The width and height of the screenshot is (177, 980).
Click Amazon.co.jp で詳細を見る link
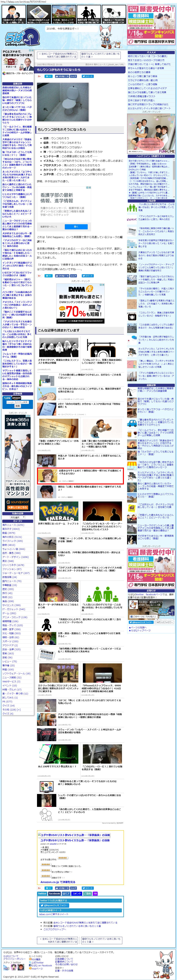(58, 882)
